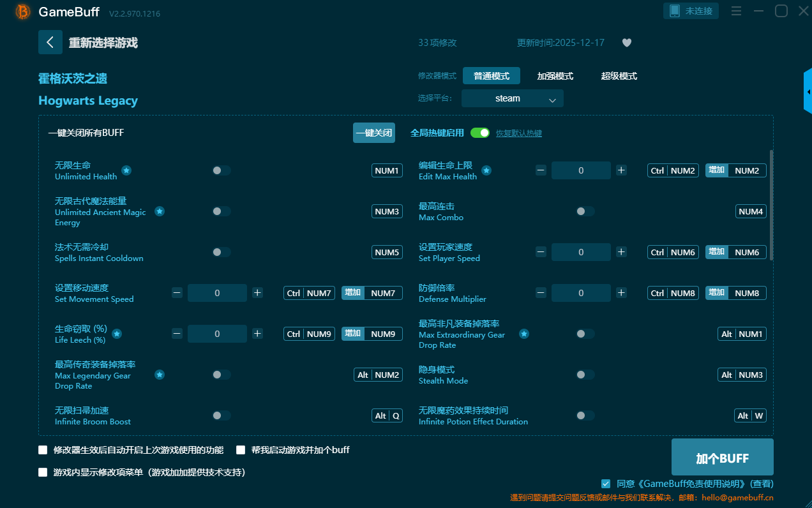The height and width of the screenshot is (508, 812).
Task: Enable the Unlimited Health toggle
Action: coord(221,170)
